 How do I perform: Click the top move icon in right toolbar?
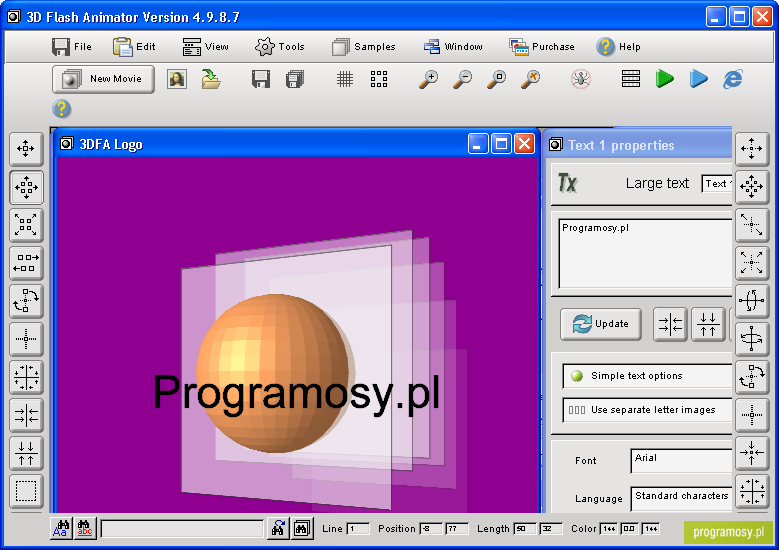(752, 149)
